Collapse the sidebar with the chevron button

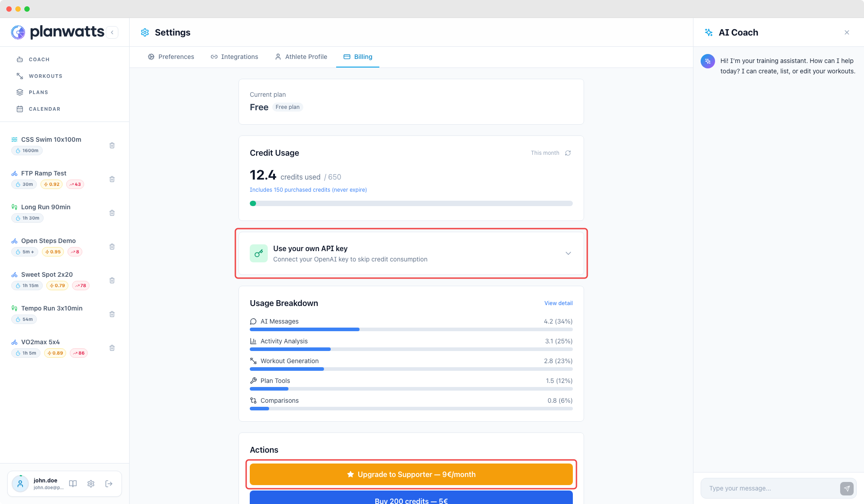coord(112,32)
